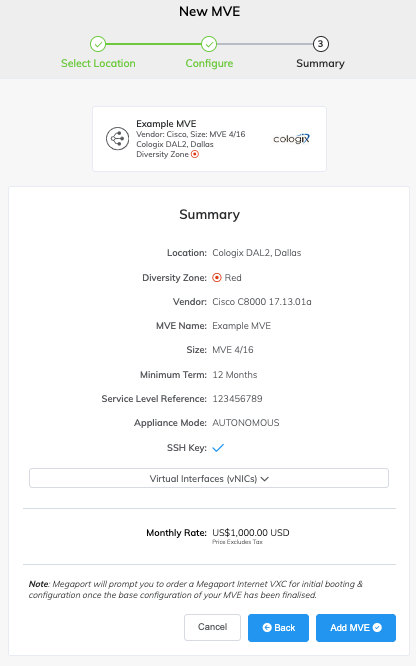Click the Monthly Rate US$1,000.00 USD value
416x666 pixels.
click(x=251, y=533)
